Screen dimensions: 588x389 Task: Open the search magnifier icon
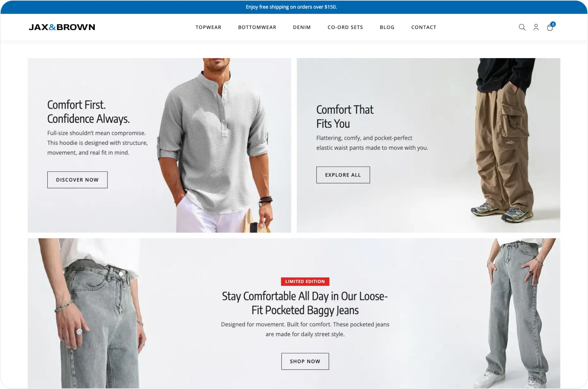[x=522, y=27]
